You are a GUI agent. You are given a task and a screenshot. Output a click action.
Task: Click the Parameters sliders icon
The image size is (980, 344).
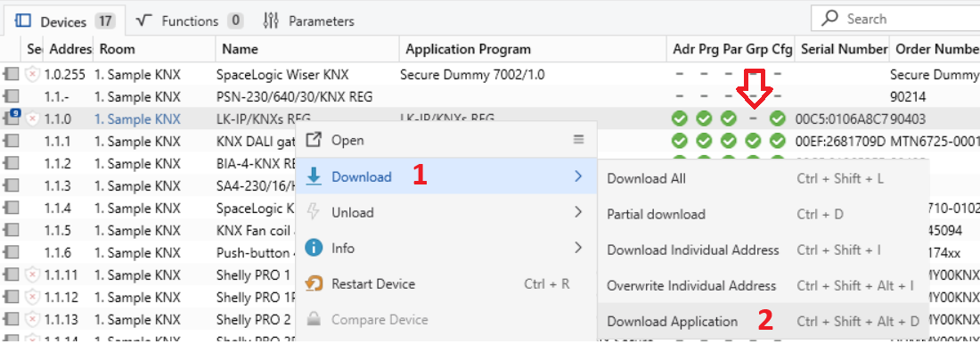coord(271,20)
